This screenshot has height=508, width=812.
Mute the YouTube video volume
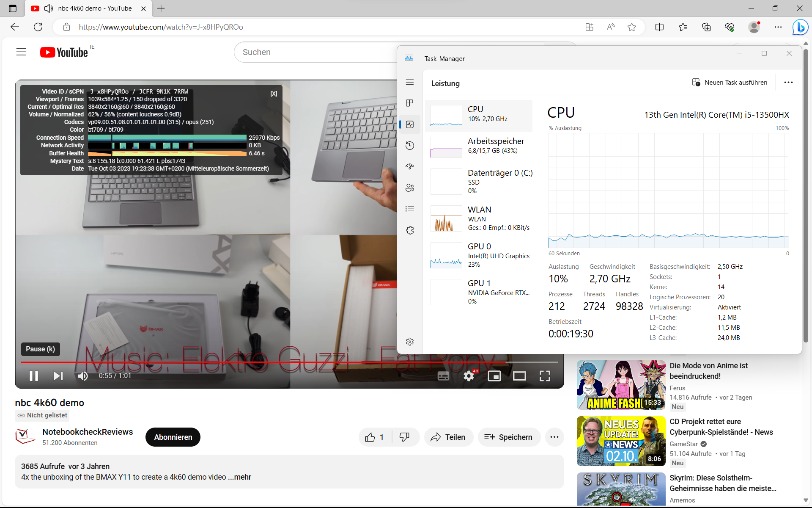pos(83,376)
